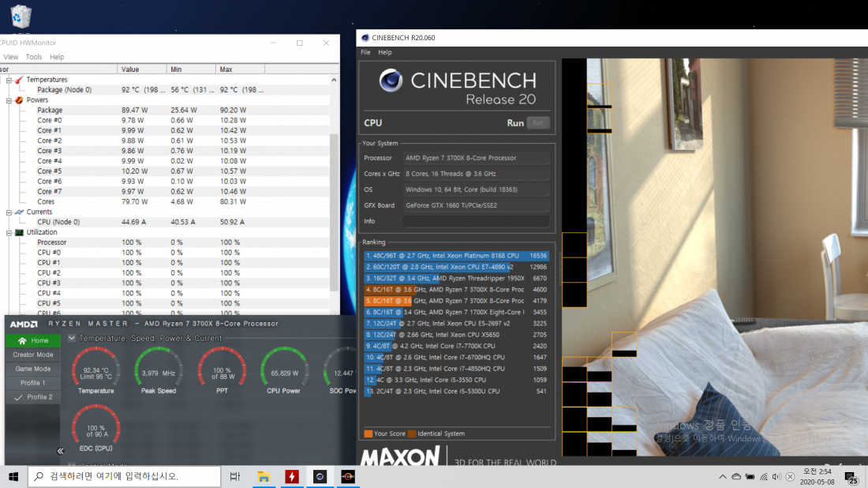Click the AMD logo in Ryzen Master
The image size is (868, 488).
point(24,324)
